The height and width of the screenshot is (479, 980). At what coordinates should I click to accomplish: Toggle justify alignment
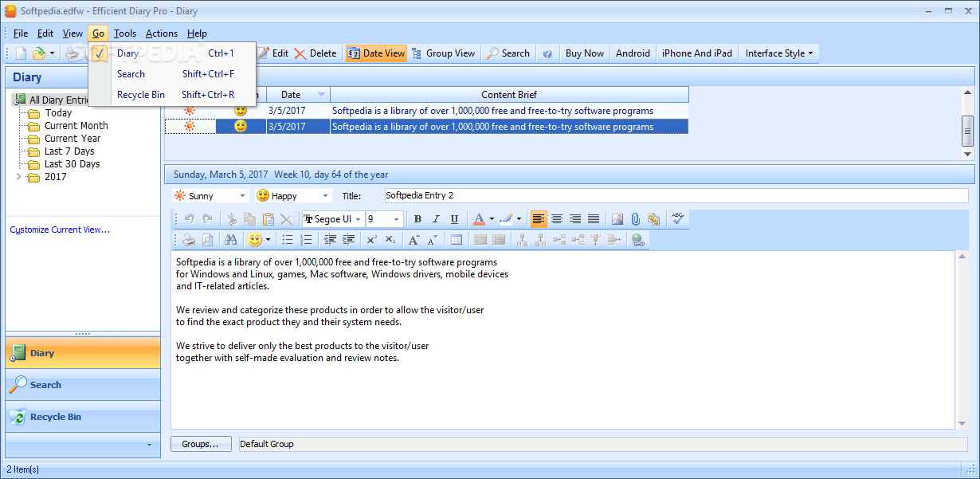click(594, 219)
